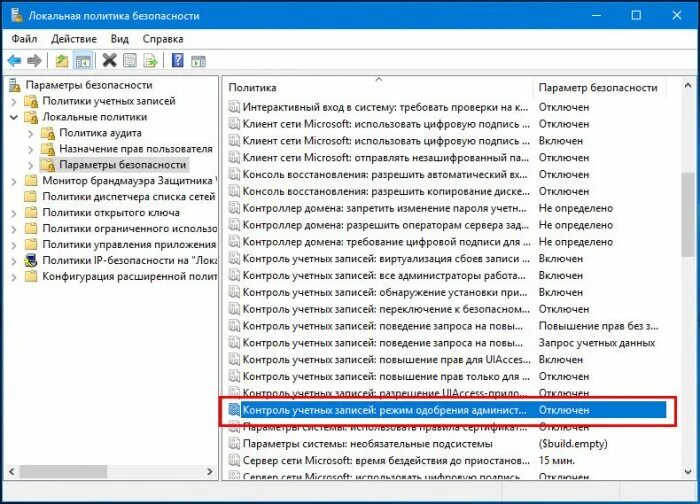Viewport: 700px width, 504px height.
Task: Open the Вид menu
Action: (120, 39)
